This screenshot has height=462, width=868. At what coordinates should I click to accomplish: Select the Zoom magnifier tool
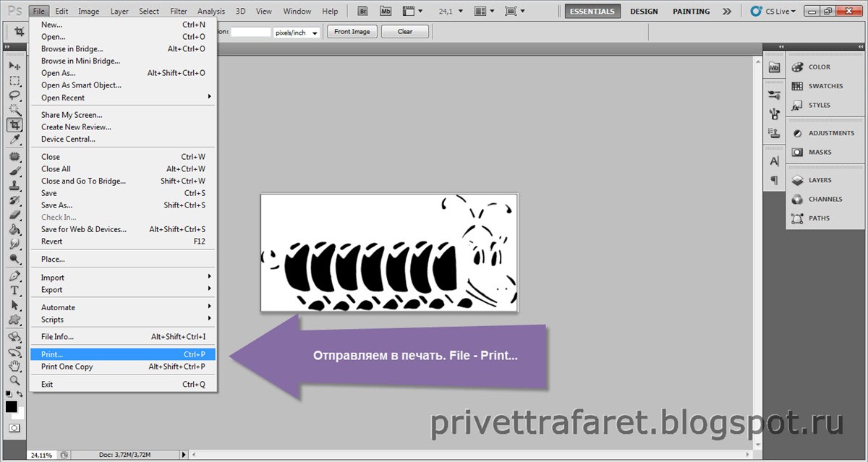pos(14,380)
